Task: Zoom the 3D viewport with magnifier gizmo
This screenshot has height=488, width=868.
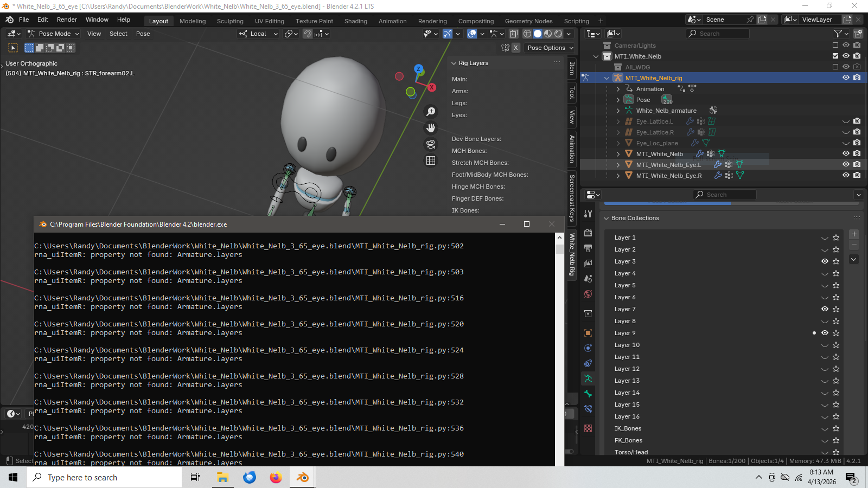Action: point(431,111)
